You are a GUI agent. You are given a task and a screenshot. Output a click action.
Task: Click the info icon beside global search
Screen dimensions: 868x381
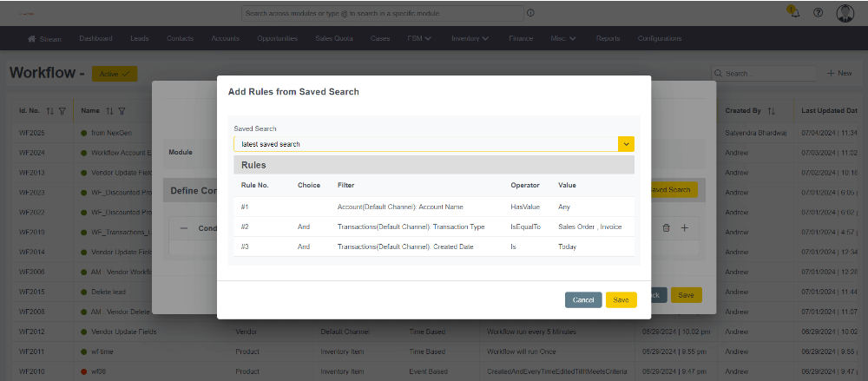pos(530,13)
